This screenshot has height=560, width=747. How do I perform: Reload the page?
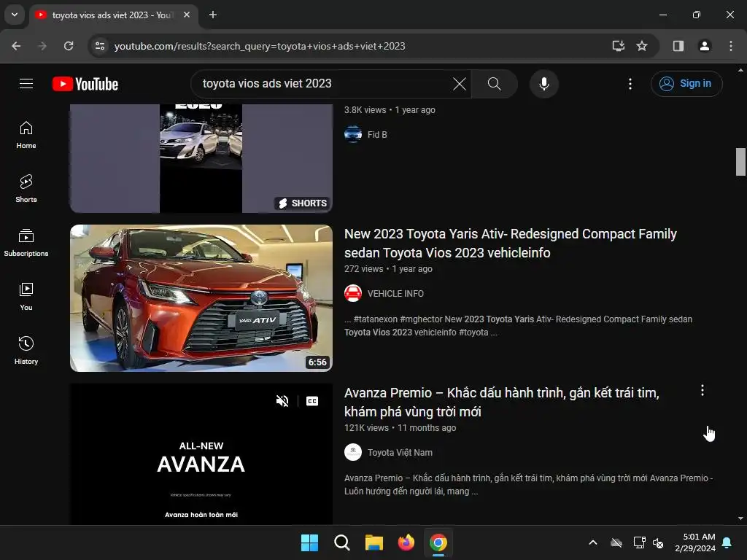pos(69,46)
